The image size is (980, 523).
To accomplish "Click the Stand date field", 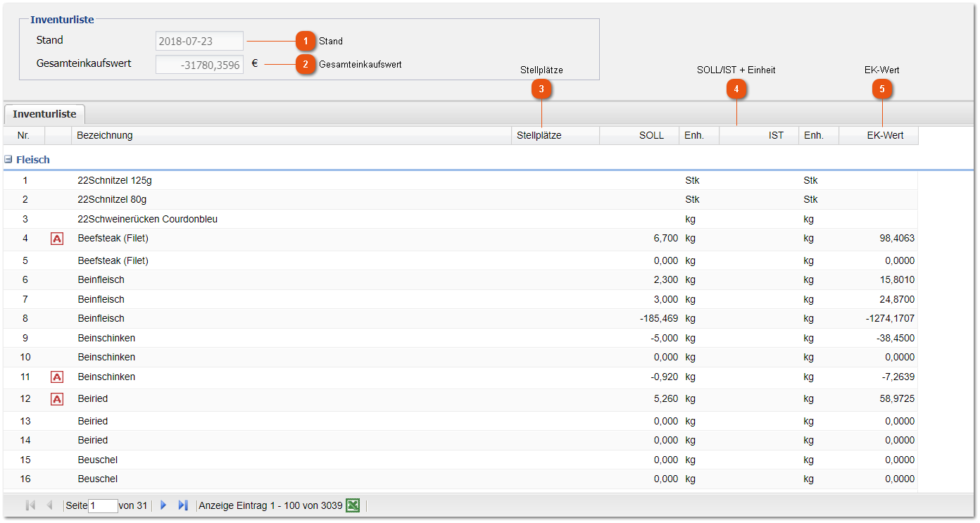I will [x=199, y=41].
